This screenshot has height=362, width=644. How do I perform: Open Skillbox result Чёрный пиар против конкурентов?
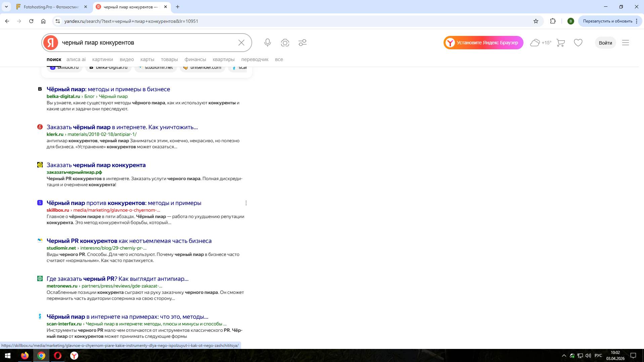point(124,203)
